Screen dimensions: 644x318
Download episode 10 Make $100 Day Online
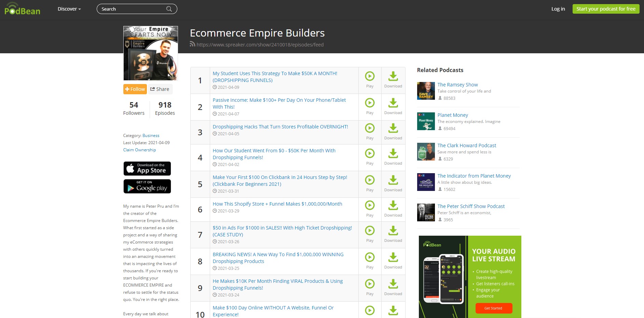pyautogui.click(x=393, y=310)
